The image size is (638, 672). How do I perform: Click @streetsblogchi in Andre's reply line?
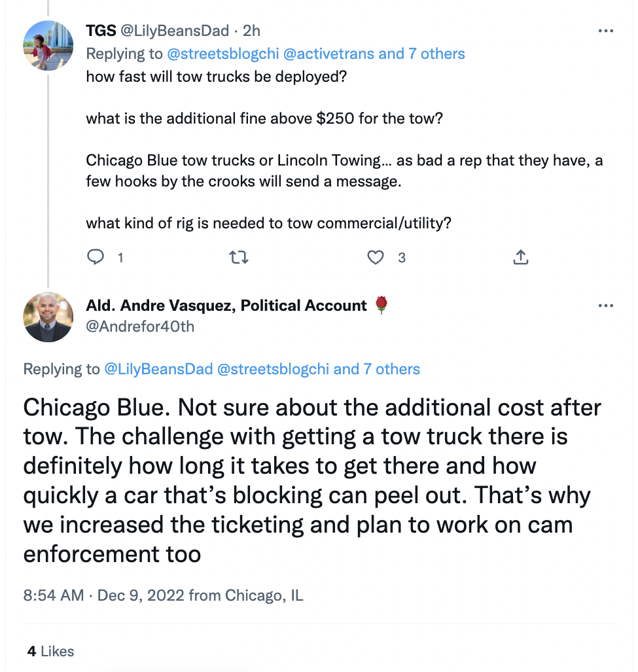coord(273,369)
